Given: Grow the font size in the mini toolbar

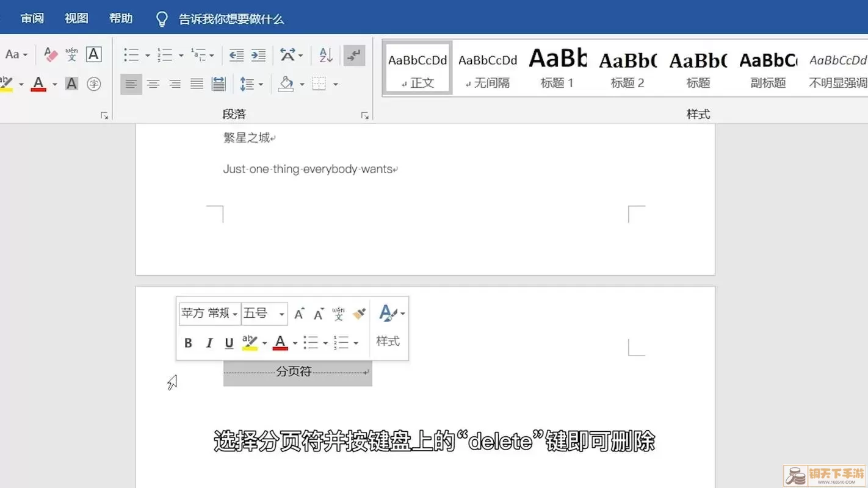Looking at the screenshot, I should pos(299,314).
